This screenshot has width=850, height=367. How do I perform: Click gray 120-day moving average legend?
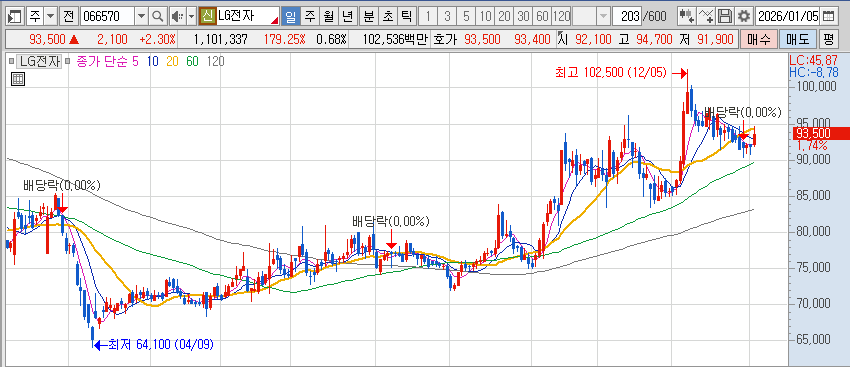[215, 62]
